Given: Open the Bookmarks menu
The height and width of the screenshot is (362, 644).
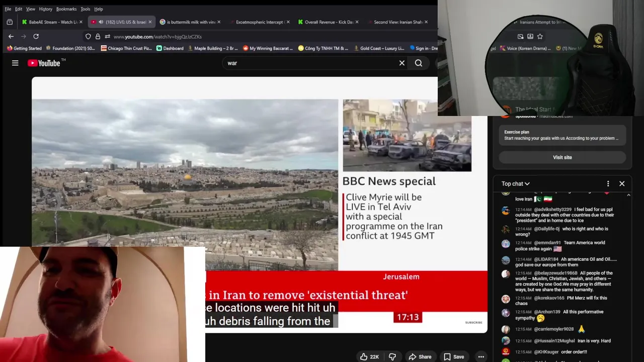Looking at the screenshot, I should (x=66, y=9).
